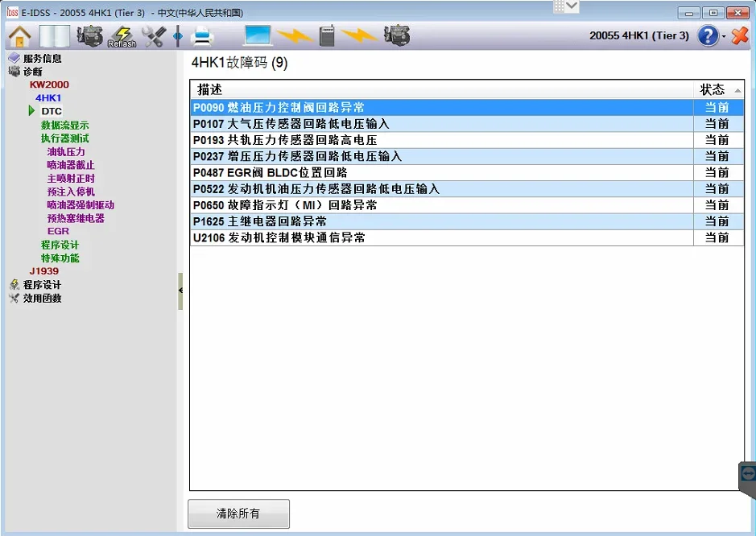The height and width of the screenshot is (536, 756).
Task: Click the laptop computer connection icon
Action: tap(258, 35)
